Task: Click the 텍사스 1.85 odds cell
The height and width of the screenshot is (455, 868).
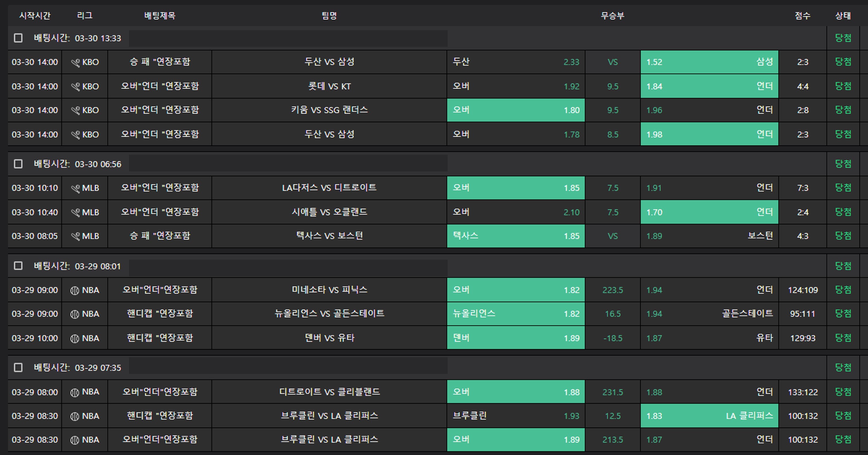Action: (516, 236)
